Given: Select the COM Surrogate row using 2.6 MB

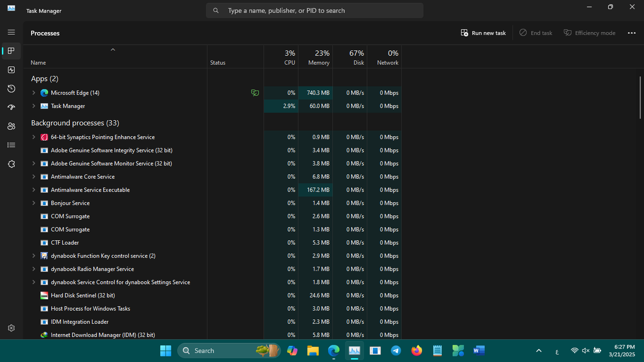Looking at the screenshot, I should point(212,216).
